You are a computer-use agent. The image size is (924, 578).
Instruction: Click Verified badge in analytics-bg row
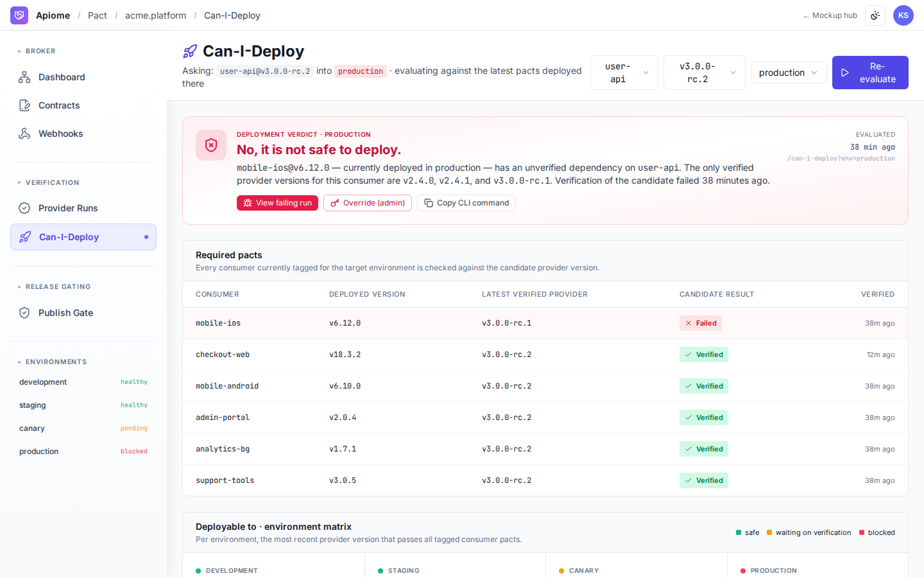[x=704, y=449]
